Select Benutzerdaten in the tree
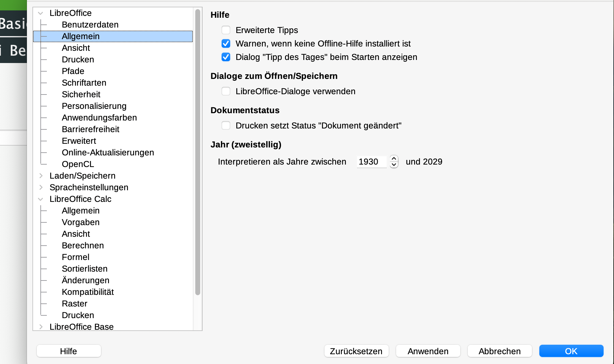The height and width of the screenshot is (364, 614). coord(90,24)
